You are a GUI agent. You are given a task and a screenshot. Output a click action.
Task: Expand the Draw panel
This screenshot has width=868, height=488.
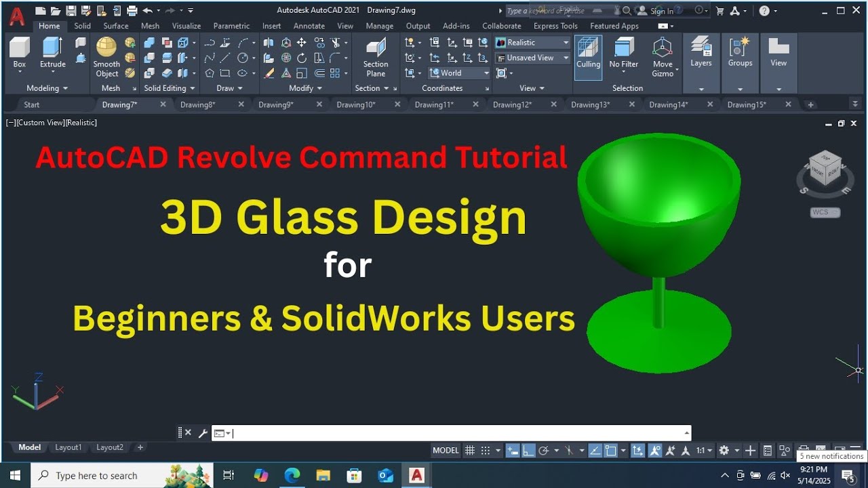click(229, 88)
